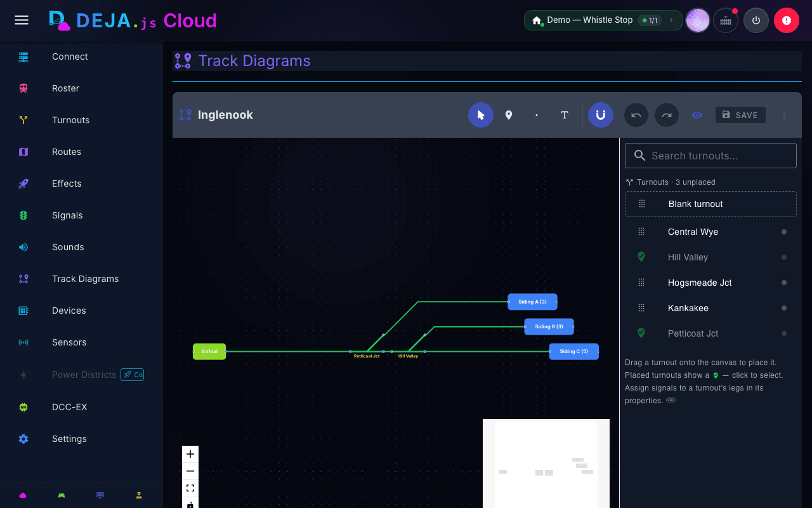
Task: Save the Inglenook diagram
Action: point(740,115)
